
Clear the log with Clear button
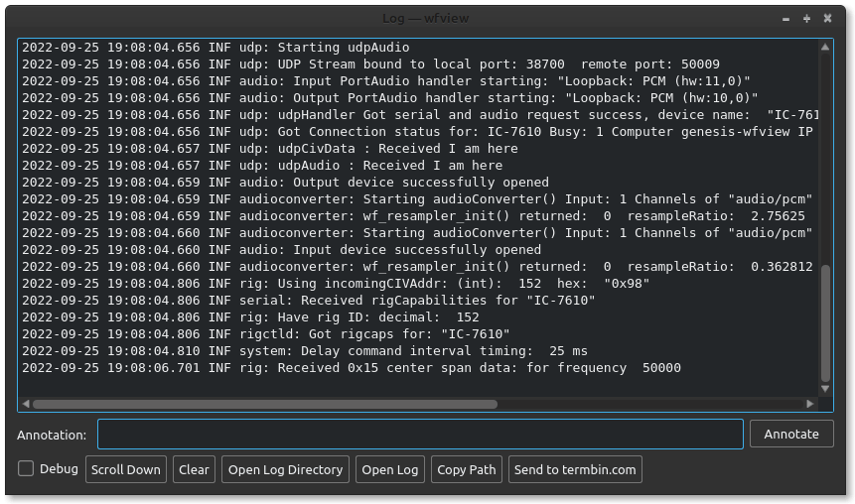click(194, 469)
